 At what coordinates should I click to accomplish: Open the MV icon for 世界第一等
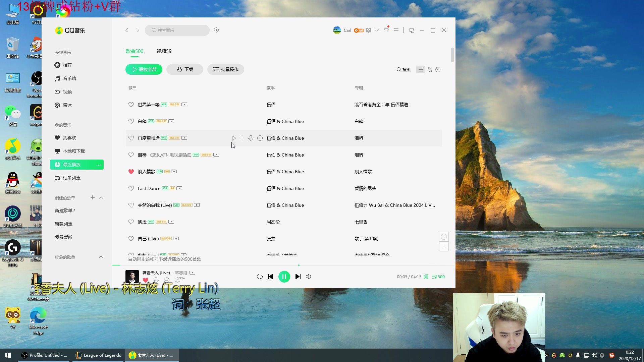[x=184, y=105]
